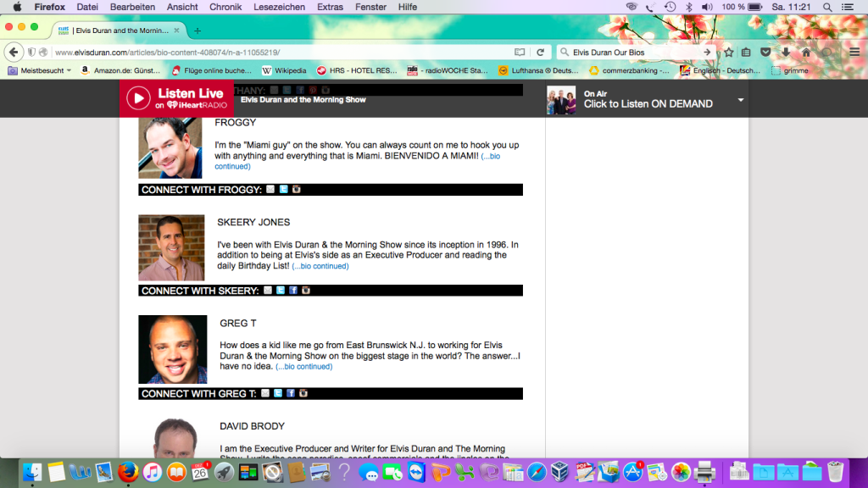Open Safari from the Dock

pyautogui.click(x=537, y=472)
